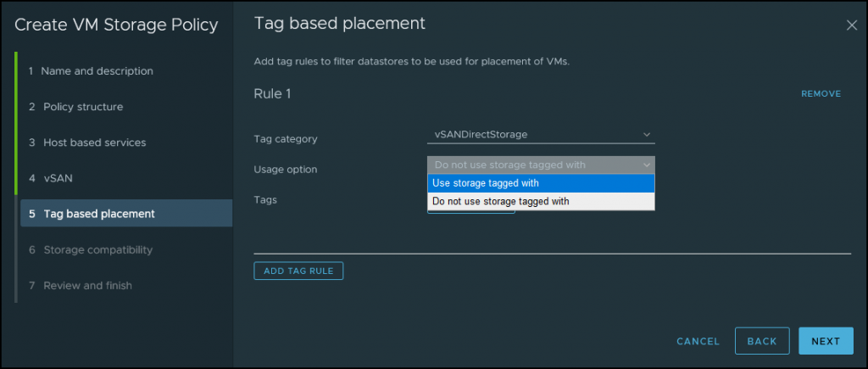Click the Add Tag Rule button

pos(298,271)
